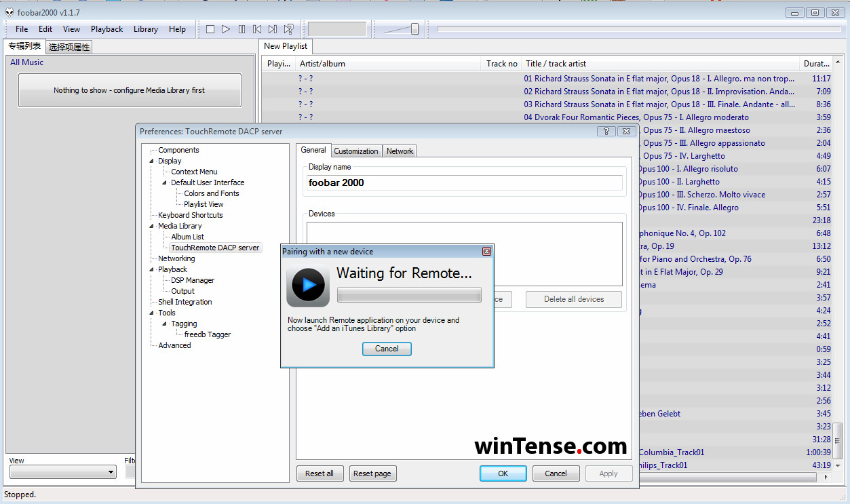Collapse the Playback node in preferences tree
Screen dimensions: 850x504
tap(152, 270)
